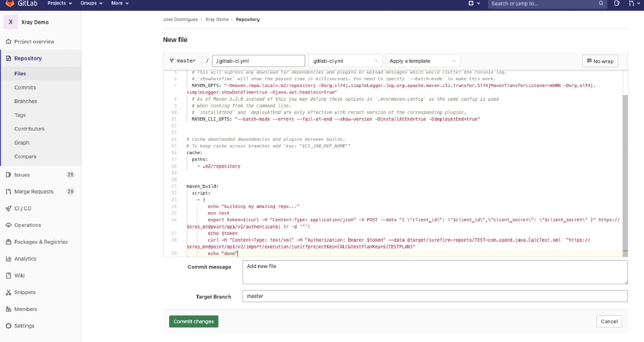Select Commits in repository submenu
This screenshot has width=644, height=342.
point(25,87)
